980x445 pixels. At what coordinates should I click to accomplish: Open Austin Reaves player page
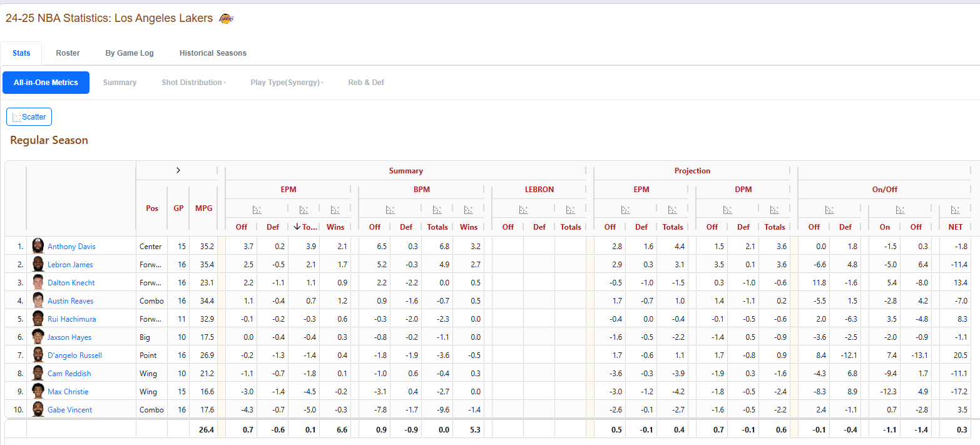71,301
